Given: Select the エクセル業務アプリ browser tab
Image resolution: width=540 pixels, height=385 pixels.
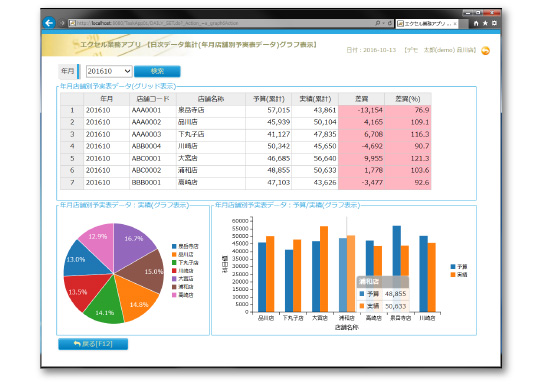Looking at the screenshot, I should (x=426, y=24).
